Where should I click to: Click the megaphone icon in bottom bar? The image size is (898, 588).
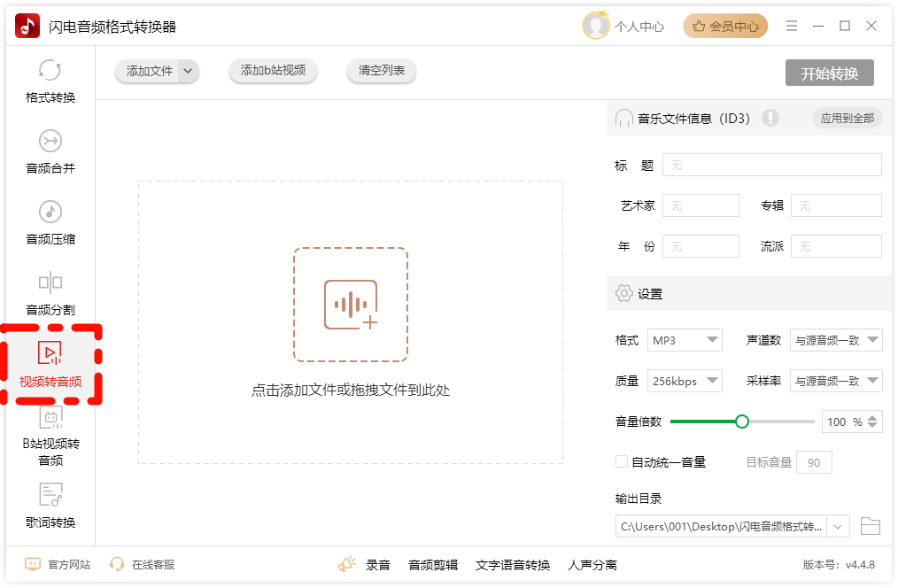click(347, 564)
